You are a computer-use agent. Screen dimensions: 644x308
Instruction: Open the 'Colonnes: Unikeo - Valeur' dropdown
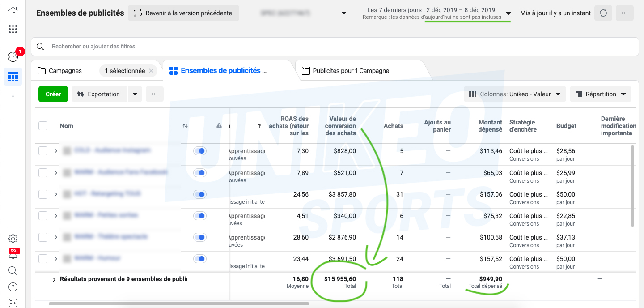click(515, 94)
